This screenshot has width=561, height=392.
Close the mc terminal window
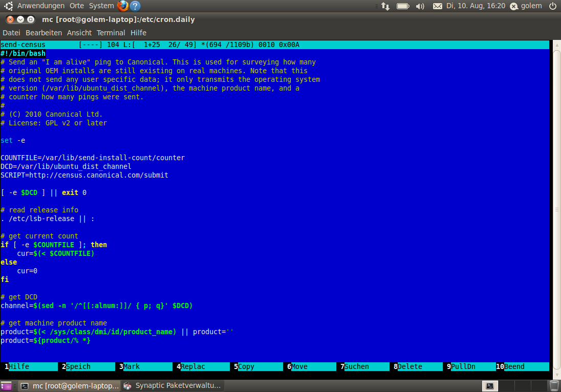[x=10, y=19]
